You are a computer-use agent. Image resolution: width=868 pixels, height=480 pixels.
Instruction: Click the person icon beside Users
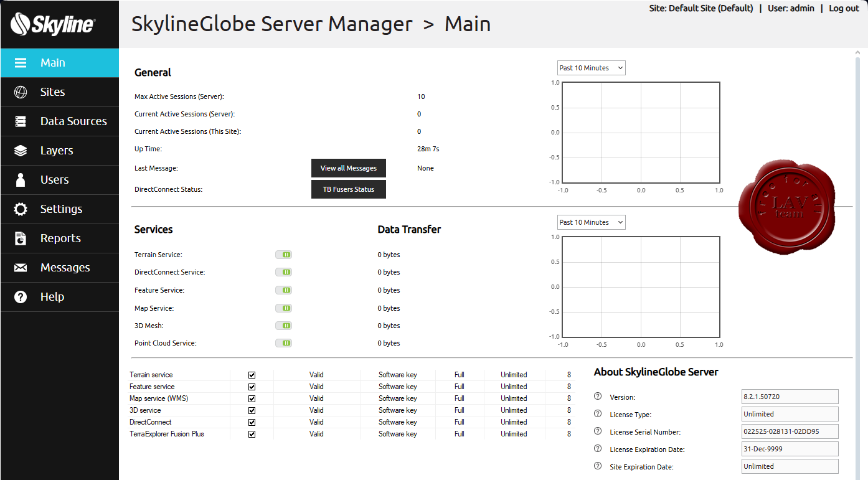coord(21,180)
